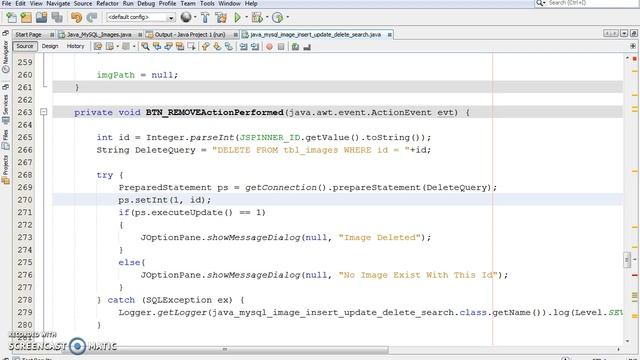Click the Debug Project icon
This screenshot has height=360, width=640.
257,17
